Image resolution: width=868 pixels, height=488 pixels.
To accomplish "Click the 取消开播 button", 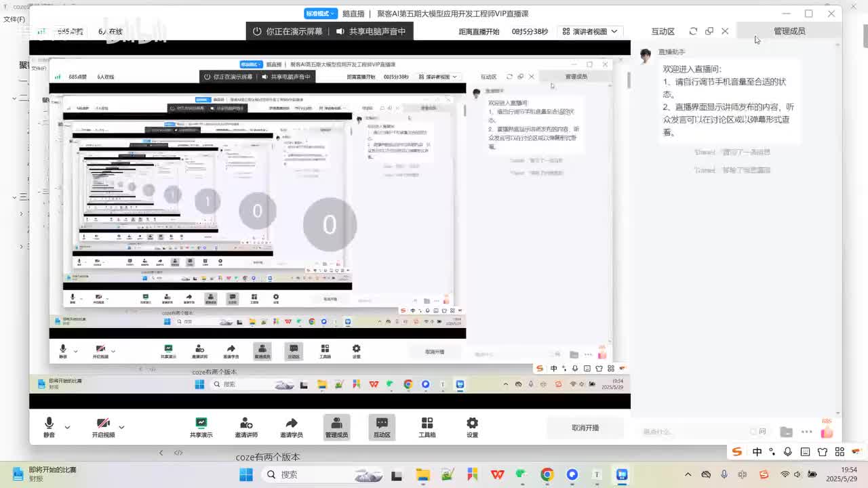I will tap(585, 428).
